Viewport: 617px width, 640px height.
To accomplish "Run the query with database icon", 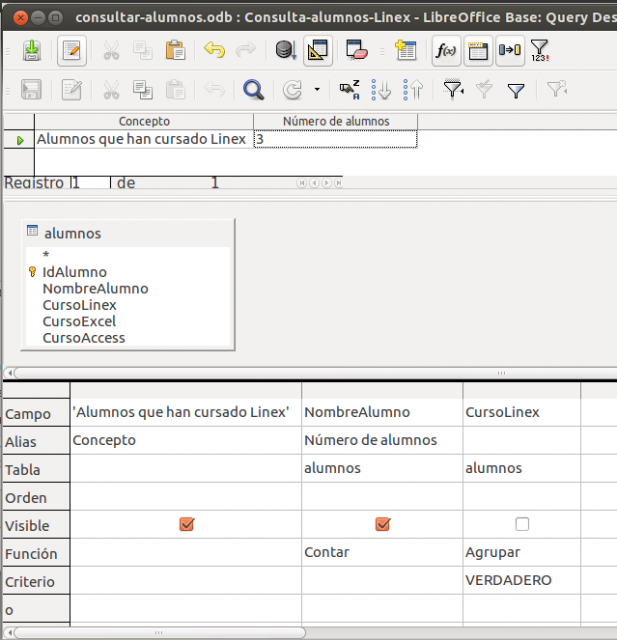I will click(x=285, y=51).
